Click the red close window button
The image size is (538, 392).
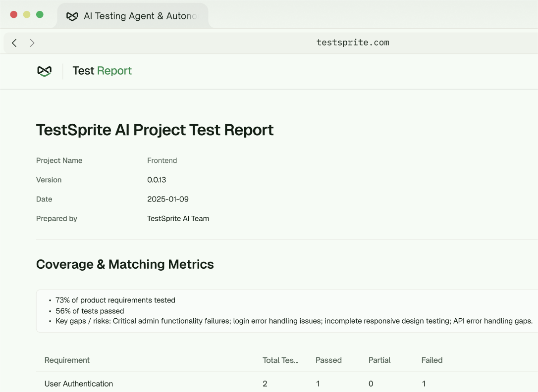[x=14, y=14]
